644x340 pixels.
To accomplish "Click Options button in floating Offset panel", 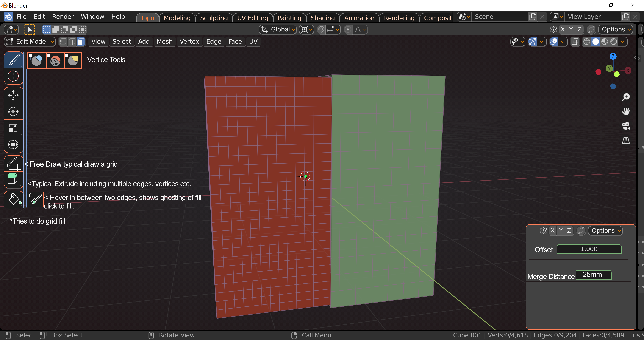I will coord(605,231).
